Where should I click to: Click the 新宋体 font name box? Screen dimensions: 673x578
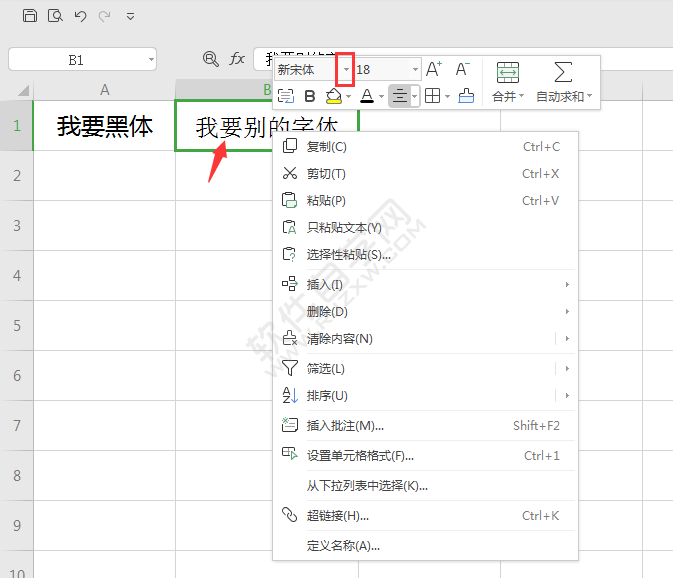click(306, 70)
